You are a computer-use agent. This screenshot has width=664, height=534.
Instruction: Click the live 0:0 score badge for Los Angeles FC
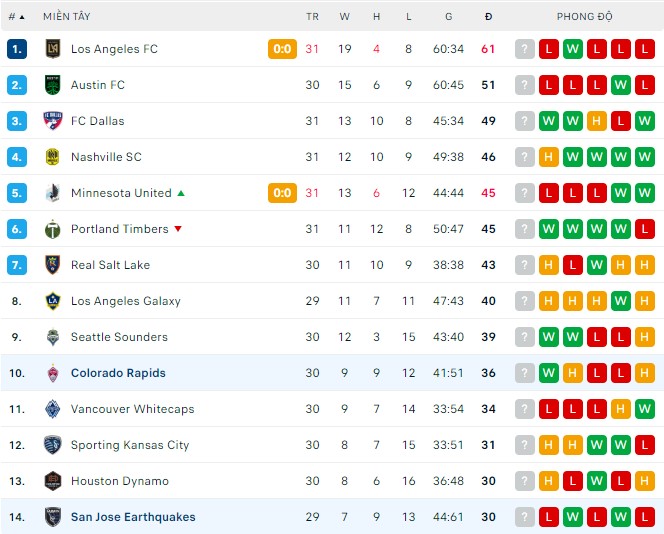[282, 49]
